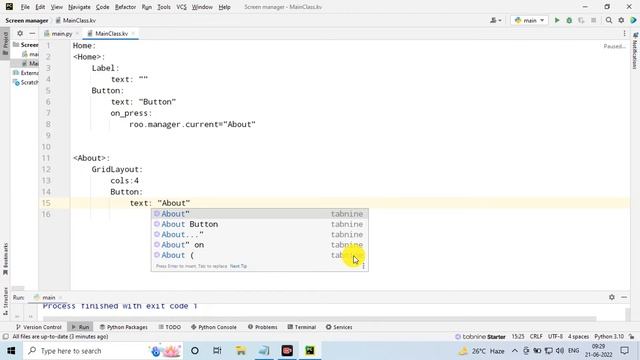Click the Run with Coverage icon
This screenshot has width=640, height=360.
pyautogui.click(x=581, y=20)
